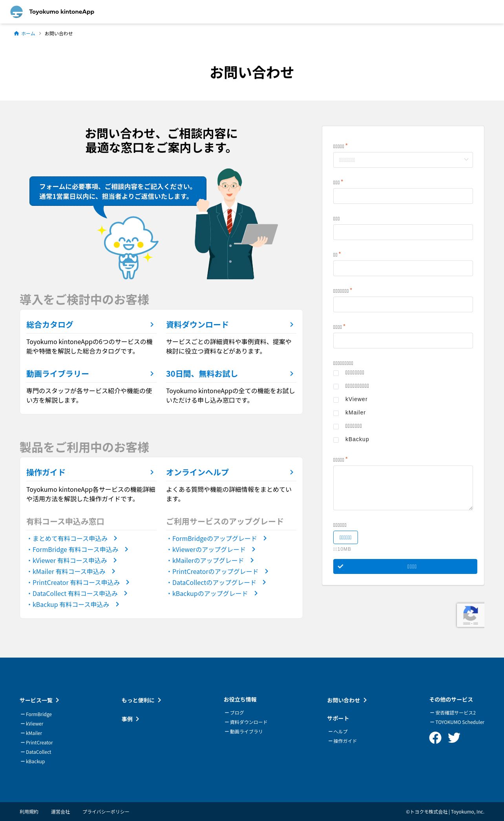The width and height of the screenshot is (504, 821).
Task: Click arrow after DataCollectのアップグレード
Action: click(x=264, y=582)
